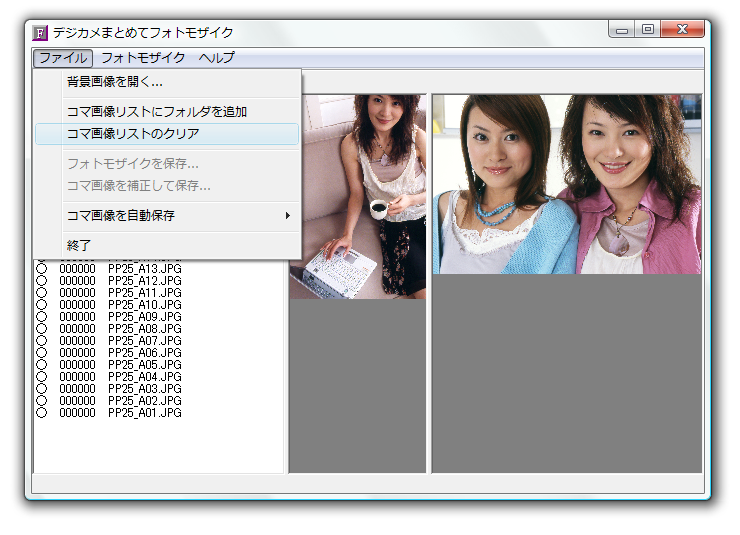Viewport: 740px width, 535px height.
Task: Choose 背景画像を開く... from the menu
Action: [x=114, y=82]
